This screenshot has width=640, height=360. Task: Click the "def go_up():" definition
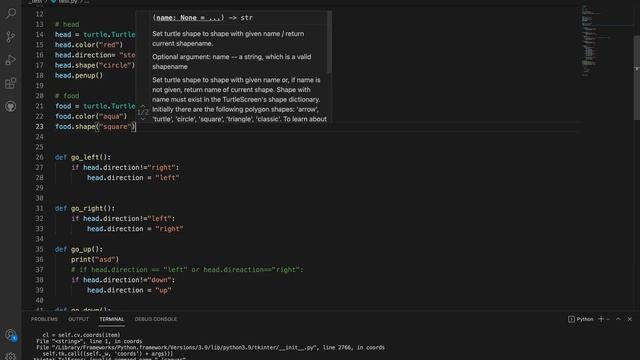point(79,249)
